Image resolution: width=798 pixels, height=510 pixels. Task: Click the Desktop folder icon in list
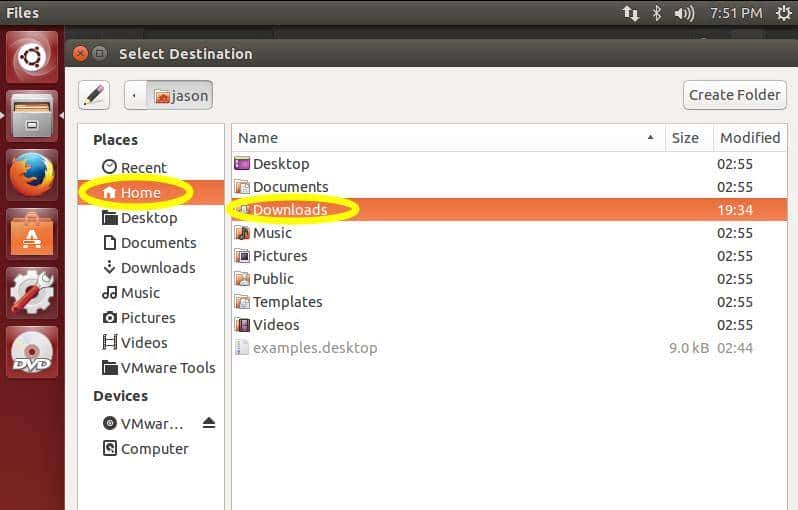point(242,164)
